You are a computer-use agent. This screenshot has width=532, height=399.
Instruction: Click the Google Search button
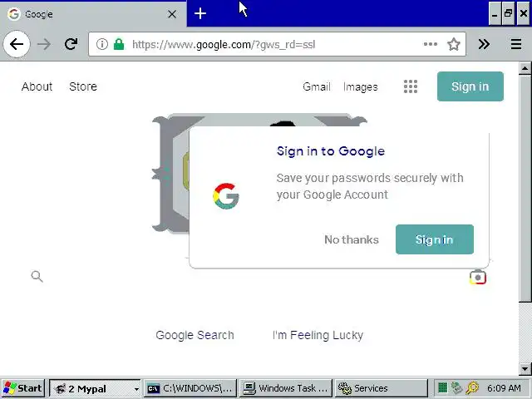tap(195, 335)
